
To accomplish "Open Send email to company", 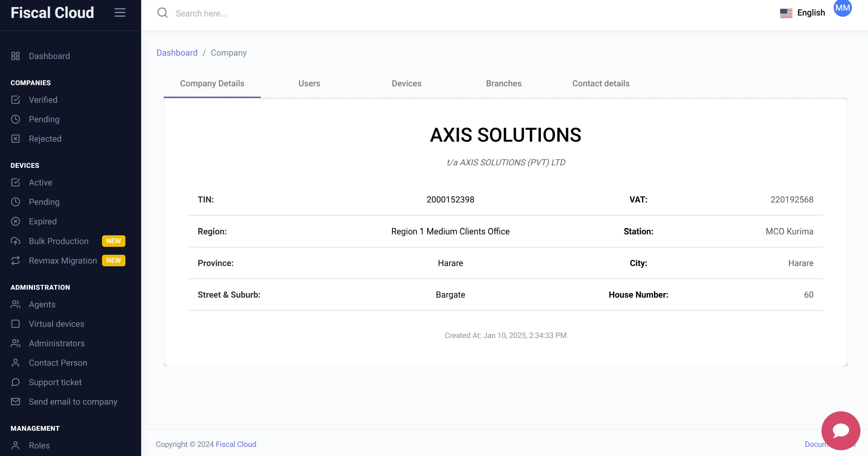I will (73, 402).
